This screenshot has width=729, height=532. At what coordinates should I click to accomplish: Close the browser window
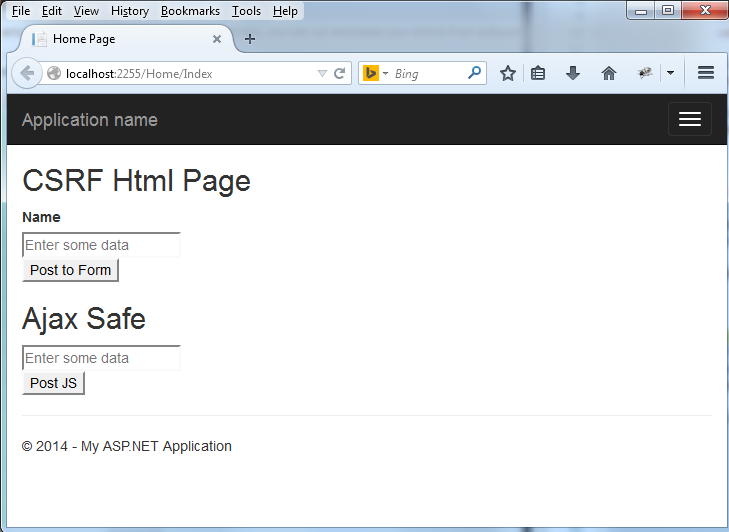[705, 10]
